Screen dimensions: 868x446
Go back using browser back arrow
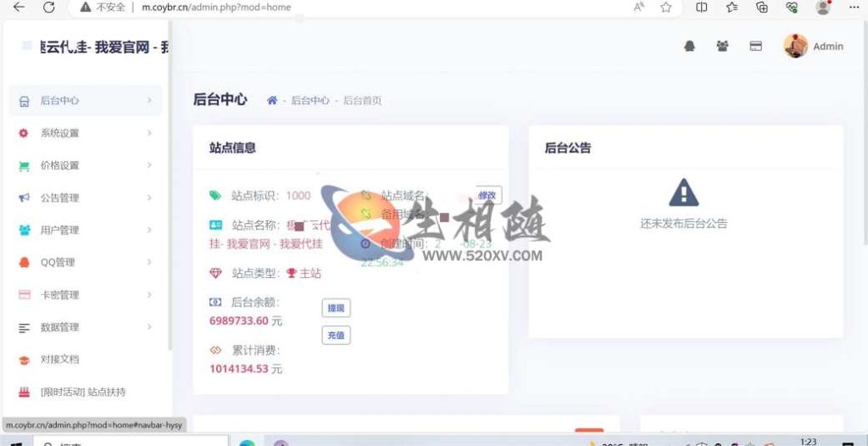[x=19, y=7]
